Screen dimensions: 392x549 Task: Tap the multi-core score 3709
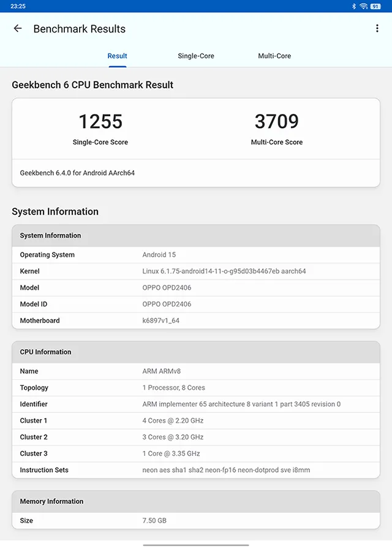point(276,121)
